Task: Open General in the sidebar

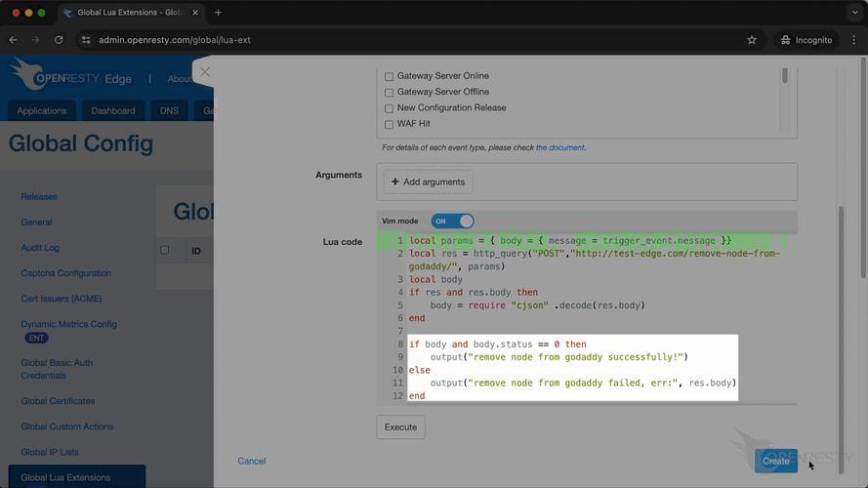Action: pos(36,222)
